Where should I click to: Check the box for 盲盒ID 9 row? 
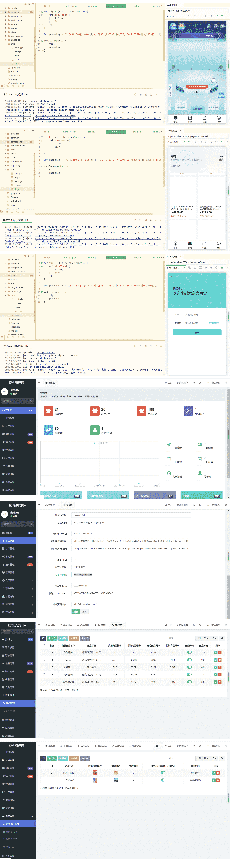(43, 652)
